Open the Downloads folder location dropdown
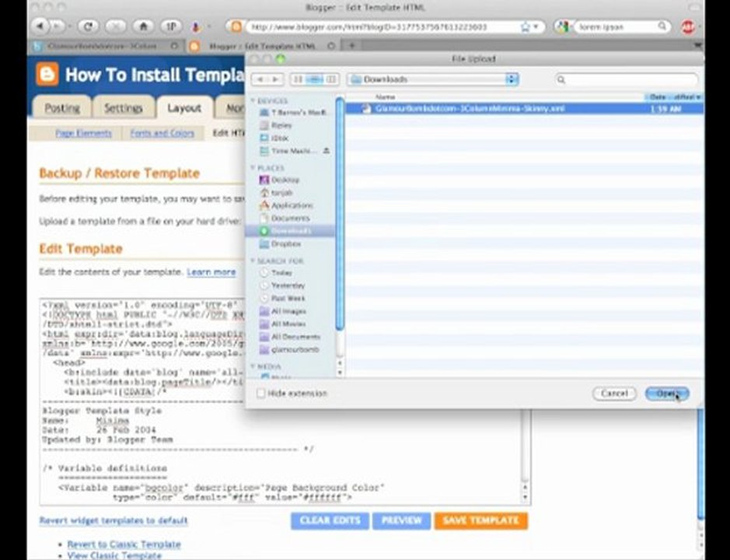The image size is (730, 560). [433, 79]
